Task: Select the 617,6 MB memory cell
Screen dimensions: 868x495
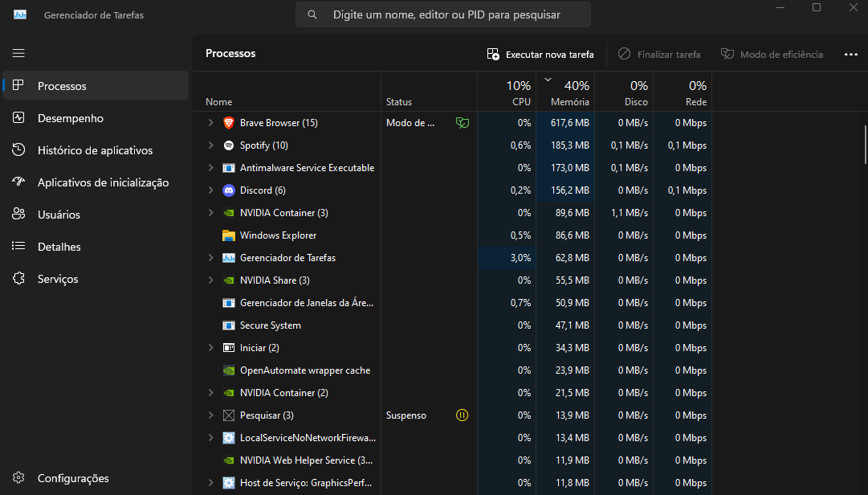Action: pos(565,123)
